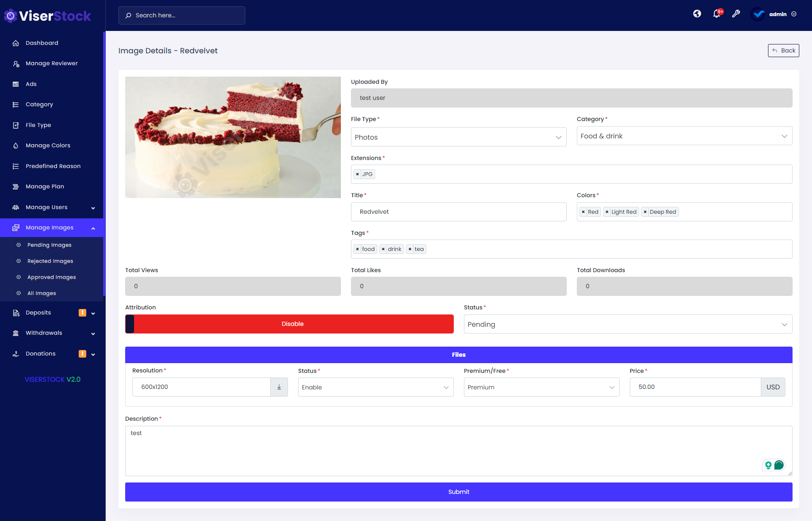
Task: Open settings via the wrench icon
Action: click(736, 14)
